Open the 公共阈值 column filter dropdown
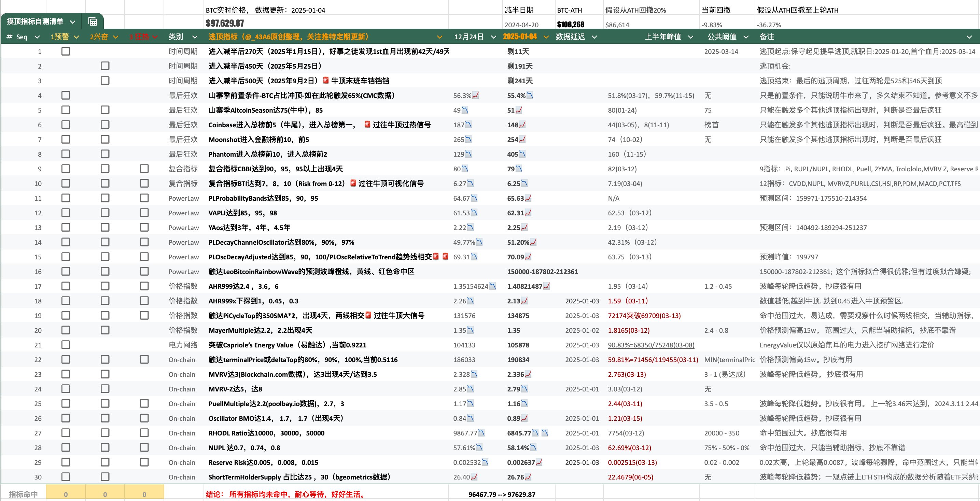The image size is (980, 501). pos(746,37)
